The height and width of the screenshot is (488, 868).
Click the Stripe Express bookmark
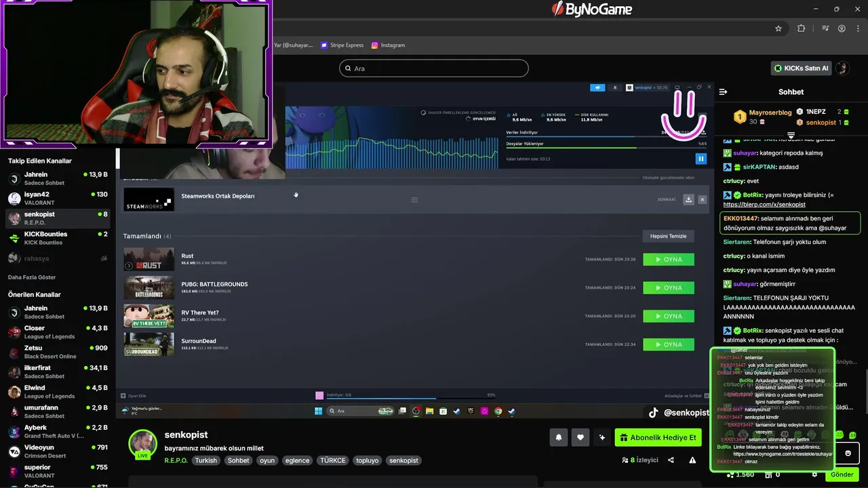click(342, 45)
